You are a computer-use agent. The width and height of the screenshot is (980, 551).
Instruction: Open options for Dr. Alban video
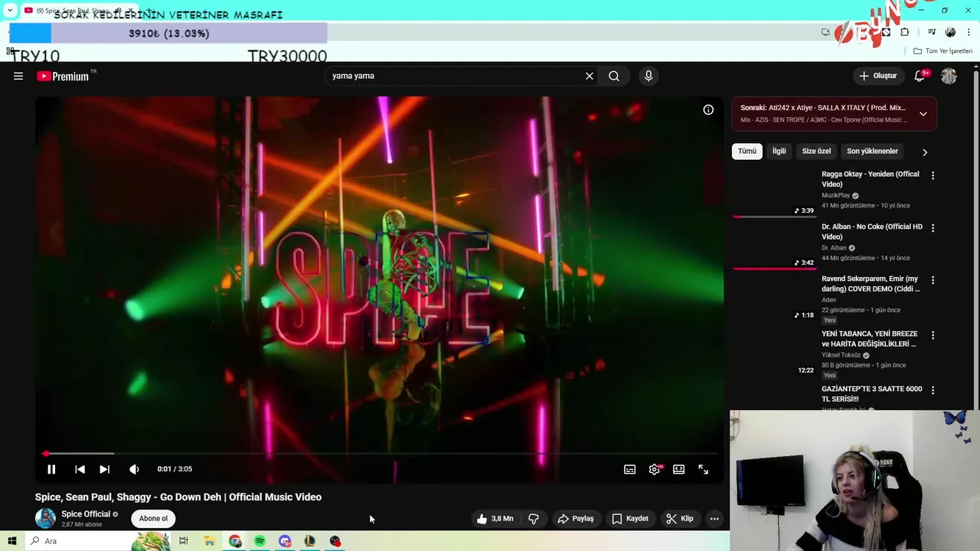(933, 227)
